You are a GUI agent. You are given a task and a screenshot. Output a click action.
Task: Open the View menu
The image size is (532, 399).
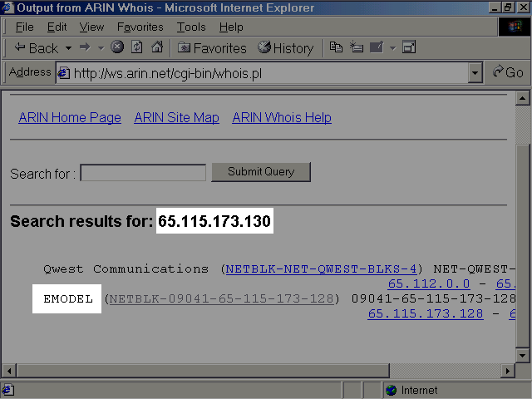coord(91,27)
